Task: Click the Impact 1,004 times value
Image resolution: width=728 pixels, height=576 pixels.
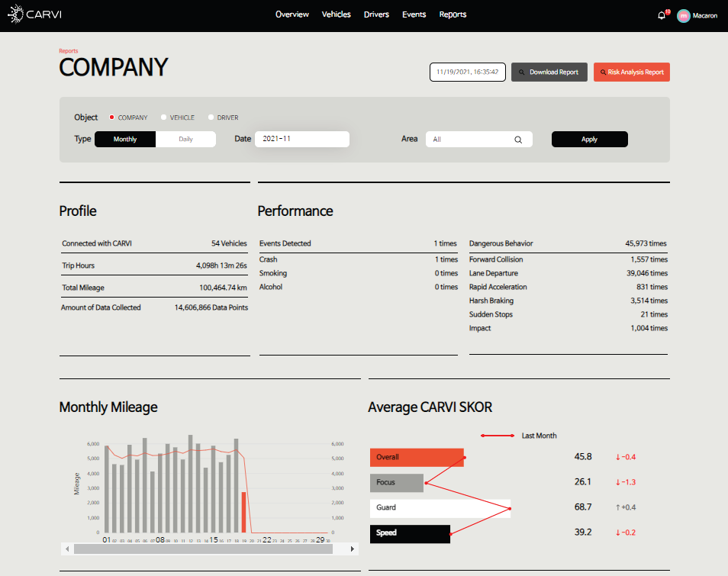Action: (x=649, y=328)
